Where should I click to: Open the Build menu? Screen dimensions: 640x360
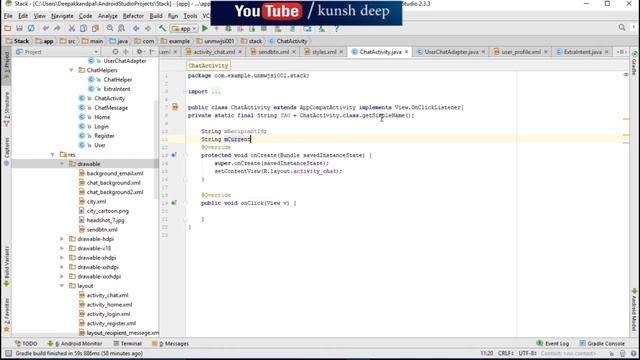156,16
